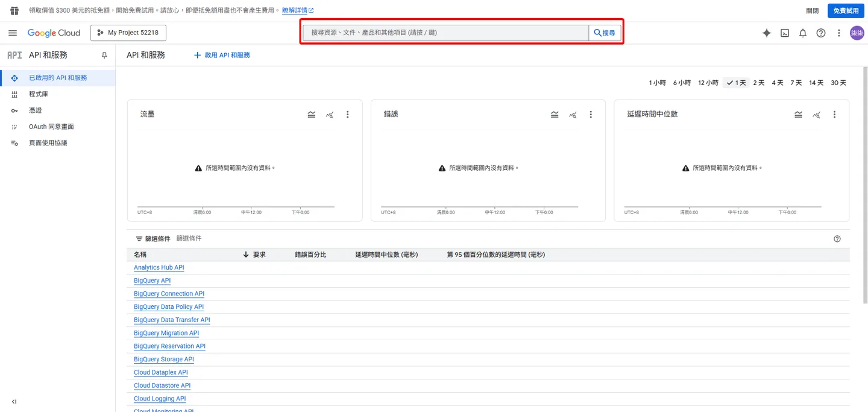Select the 7 天 time range

pos(796,83)
